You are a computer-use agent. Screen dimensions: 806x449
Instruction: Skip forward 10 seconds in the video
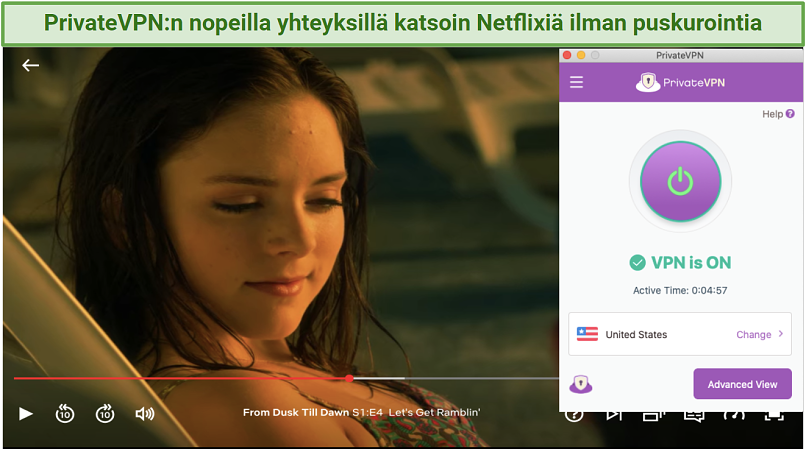click(105, 414)
